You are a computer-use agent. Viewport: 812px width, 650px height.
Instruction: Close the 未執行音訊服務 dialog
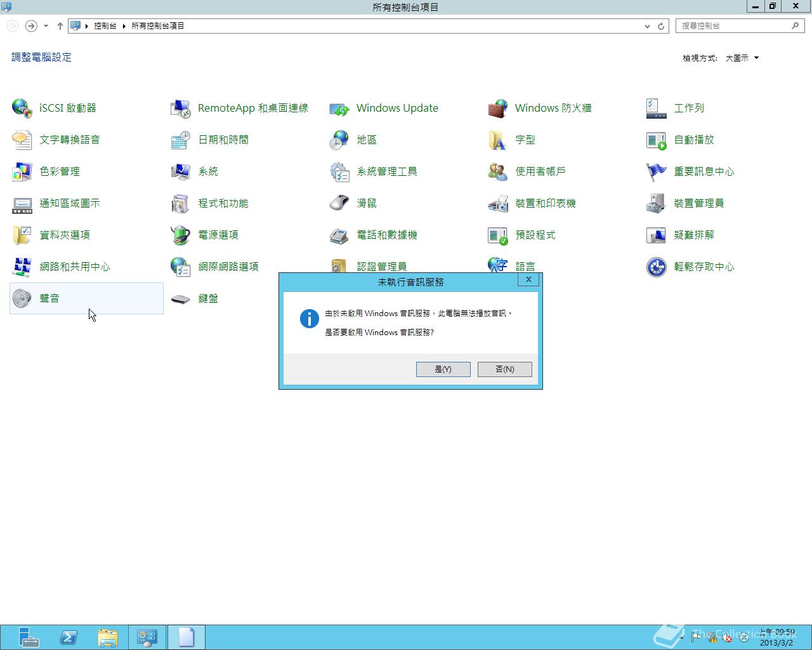click(528, 279)
